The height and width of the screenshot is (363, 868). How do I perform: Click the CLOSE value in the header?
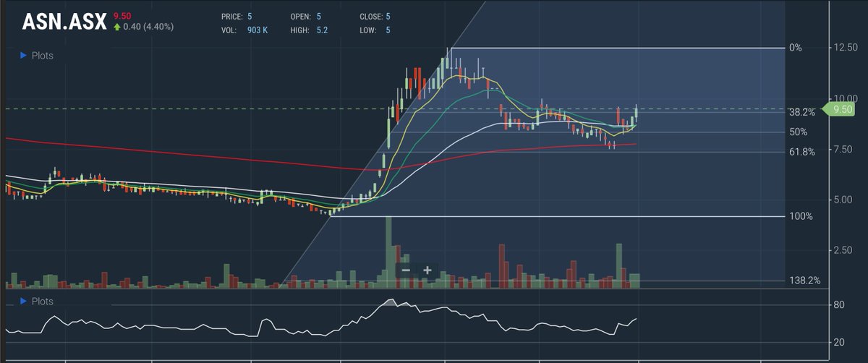click(388, 16)
